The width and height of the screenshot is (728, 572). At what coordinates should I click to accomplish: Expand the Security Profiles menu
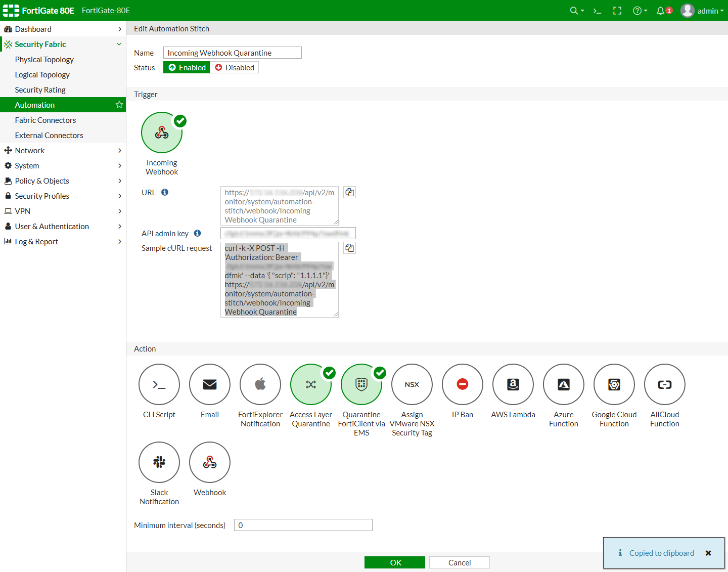tap(63, 196)
